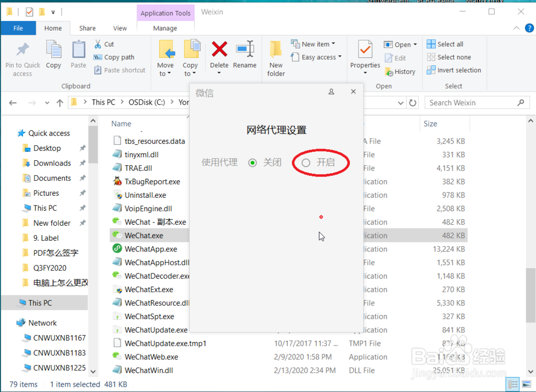Open Explorer Help blue question icon

pyautogui.click(x=529, y=28)
